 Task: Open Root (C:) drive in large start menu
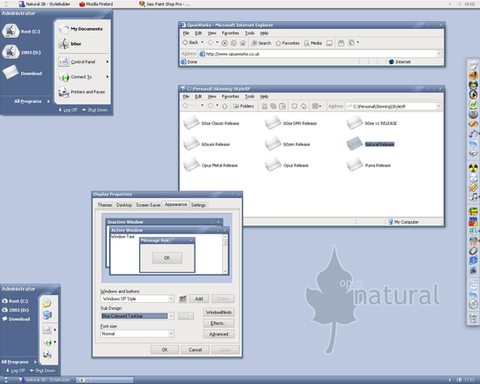[21, 31]
